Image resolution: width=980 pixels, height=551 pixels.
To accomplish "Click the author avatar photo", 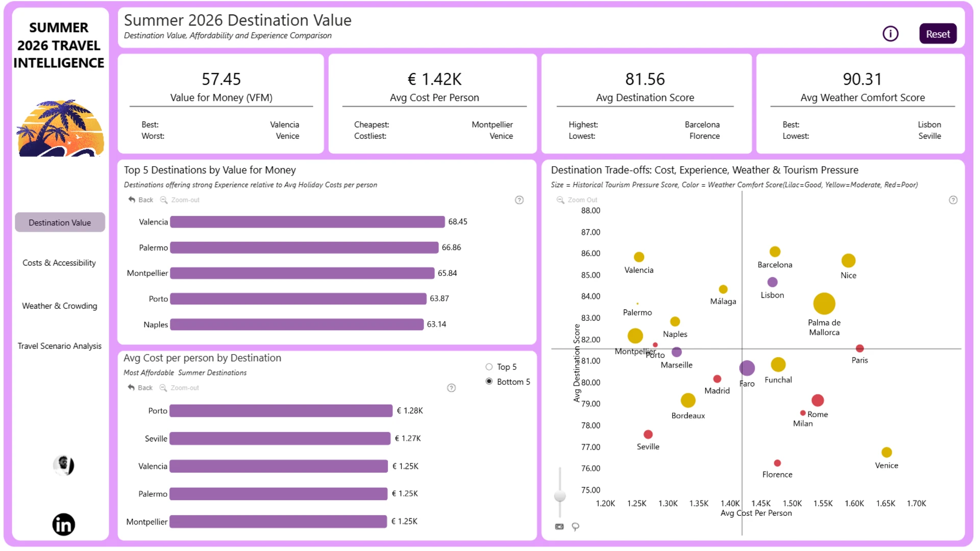I will click(x=64, y=465).
